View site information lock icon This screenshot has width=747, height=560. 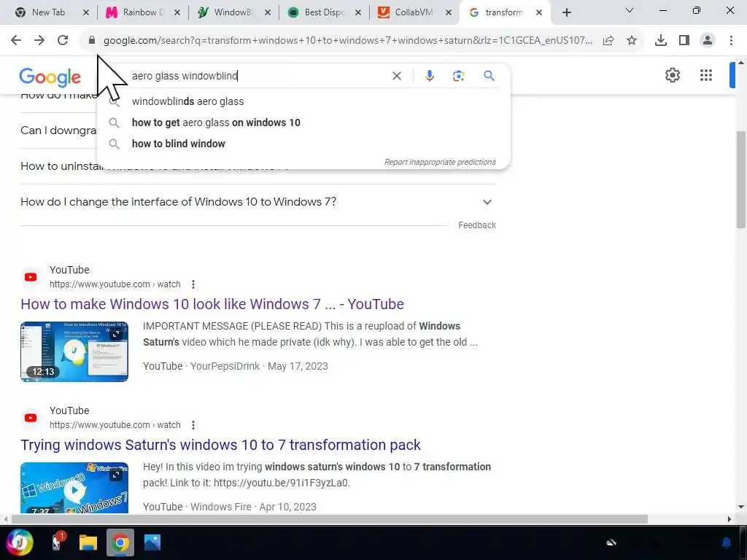click(92, 41)
